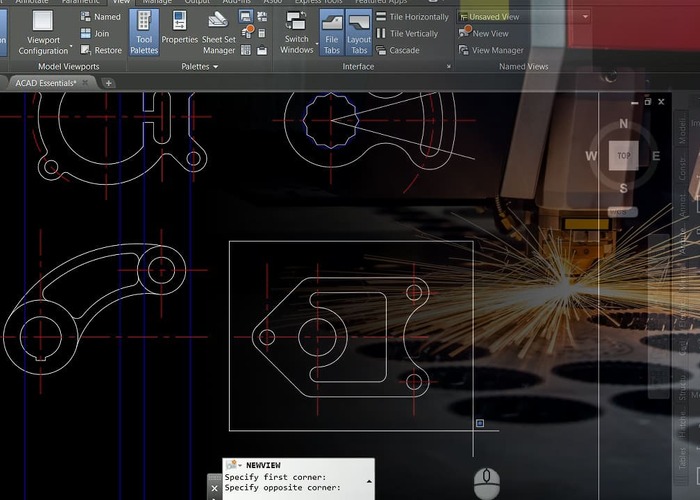Screen dimensions: 700x500
Task: Click the New View icon
Action: point(464,33)
